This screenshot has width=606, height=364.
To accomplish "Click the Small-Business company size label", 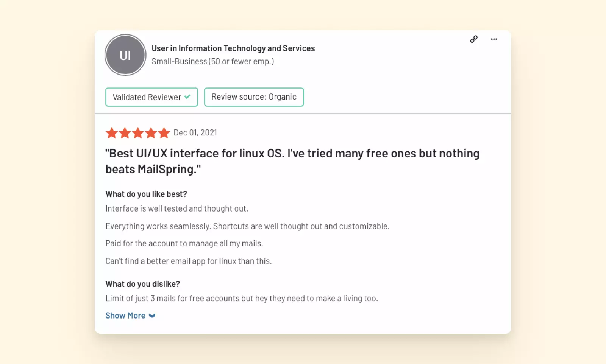I will [212, 61].
